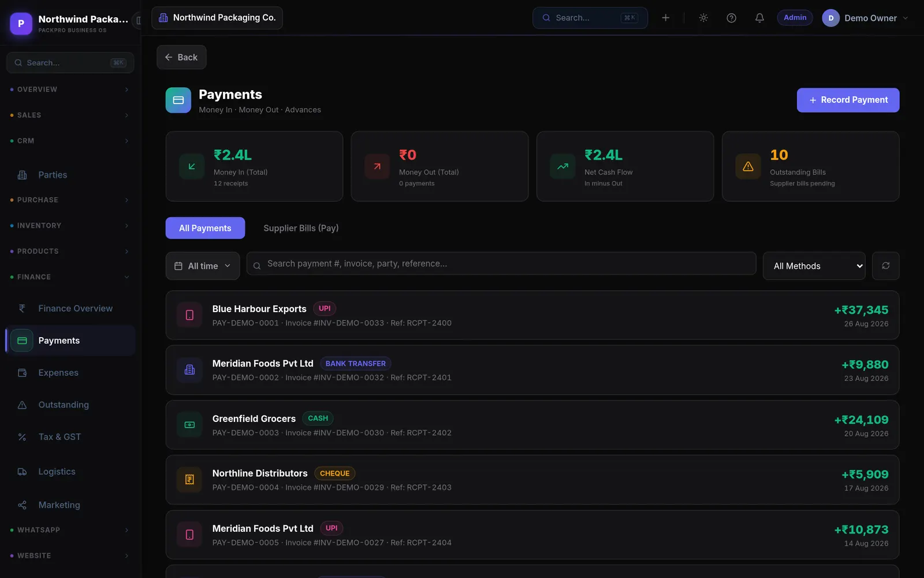The height and width of the screenshot is (578, 924).
Task: Open Expenses in the sidebar
Action: coord(70,373)
